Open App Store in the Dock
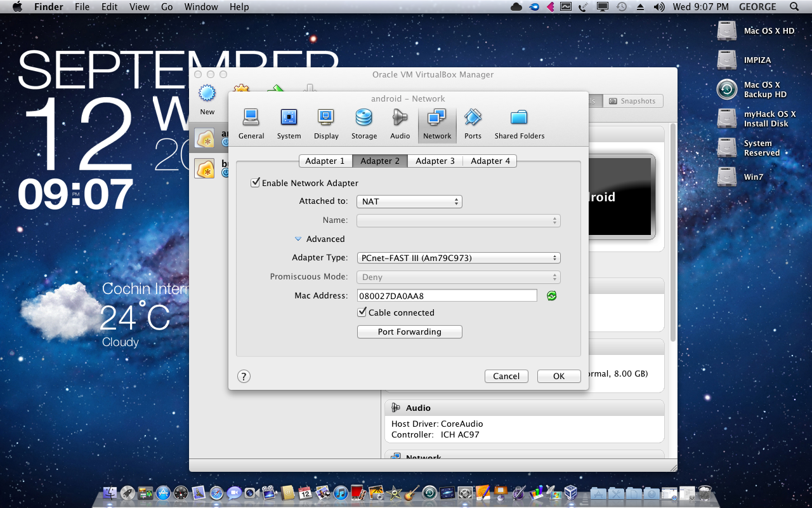This screenshot has height=508, width=812. (x=163, y=493)
